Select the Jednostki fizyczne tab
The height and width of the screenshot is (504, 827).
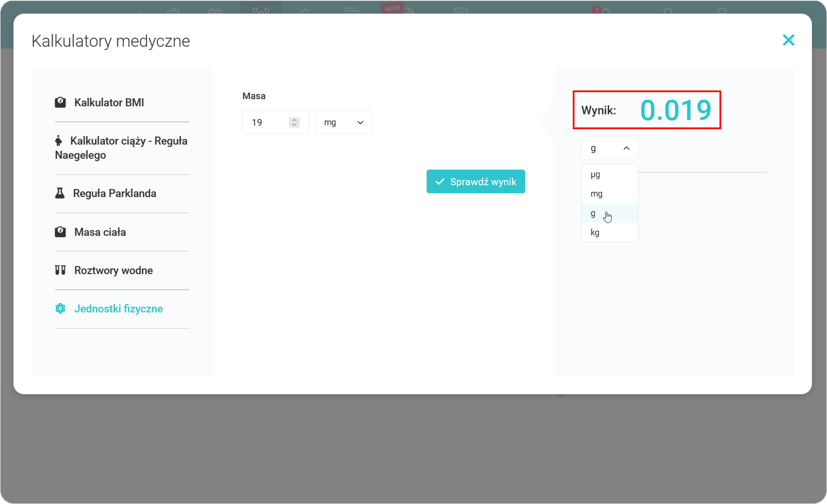(118, 309)
